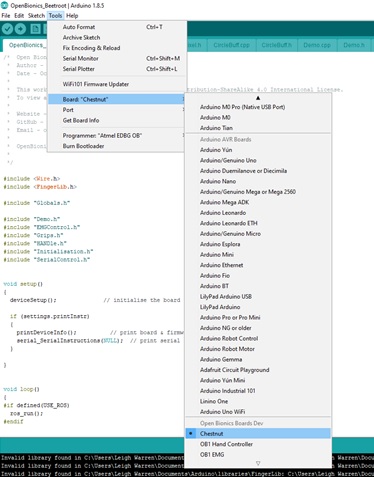Viewport: 374px width, 477px height.
Task: Choose Arduino/Genuino Micro board
Action: tap(258, 234)
